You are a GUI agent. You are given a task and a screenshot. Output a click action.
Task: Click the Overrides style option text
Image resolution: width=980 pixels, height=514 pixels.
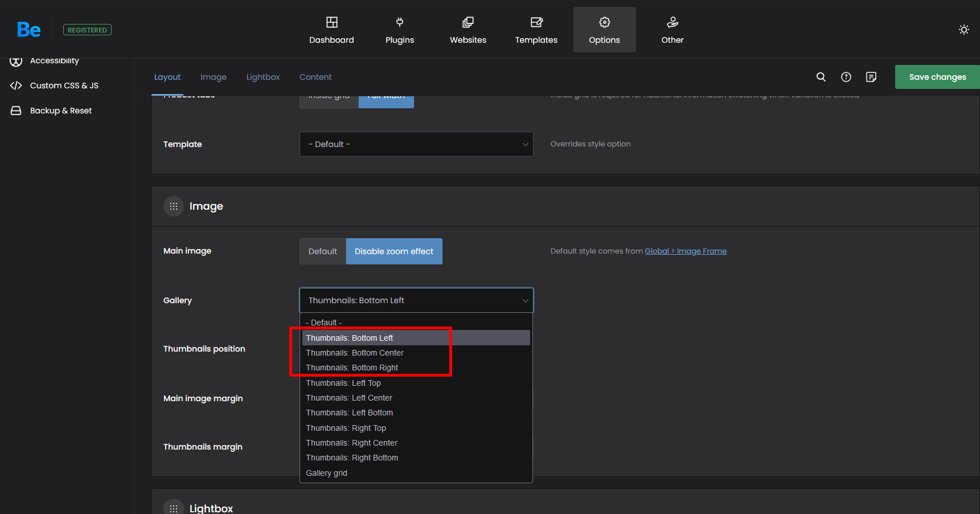[591, 144]
